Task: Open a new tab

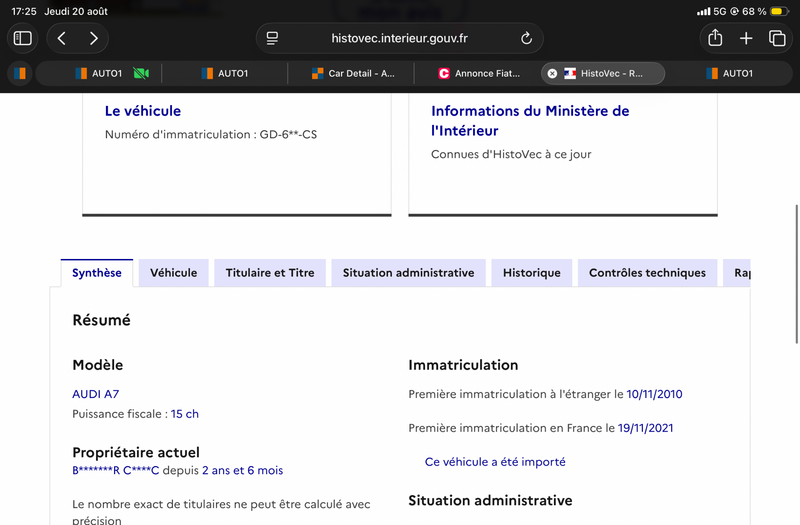Action: (x=746, y=38)
